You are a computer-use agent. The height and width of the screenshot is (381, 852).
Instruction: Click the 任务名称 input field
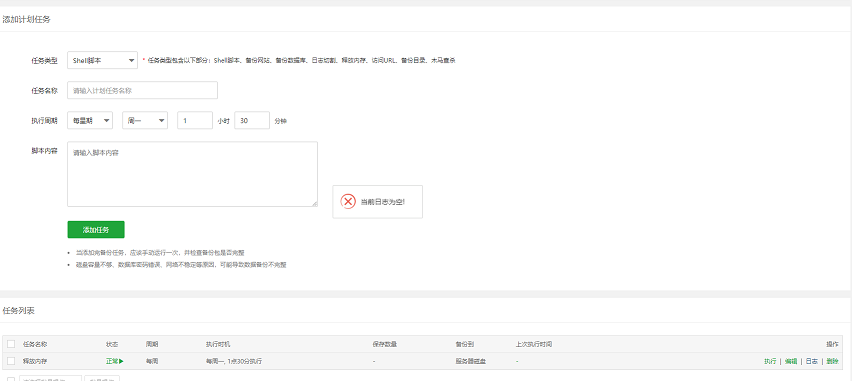pyautogui.click(x=142, y=90)
